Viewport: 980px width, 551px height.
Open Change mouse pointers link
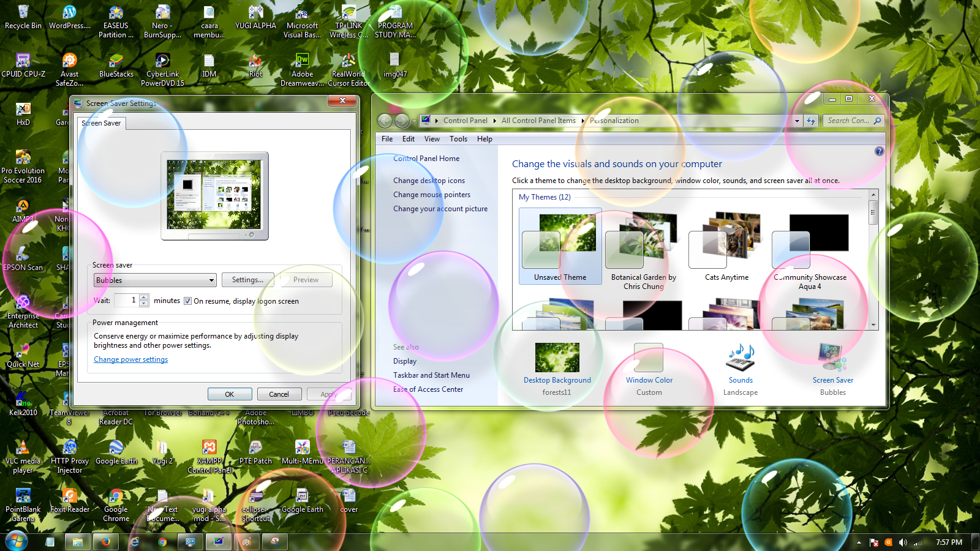point(432,195)
